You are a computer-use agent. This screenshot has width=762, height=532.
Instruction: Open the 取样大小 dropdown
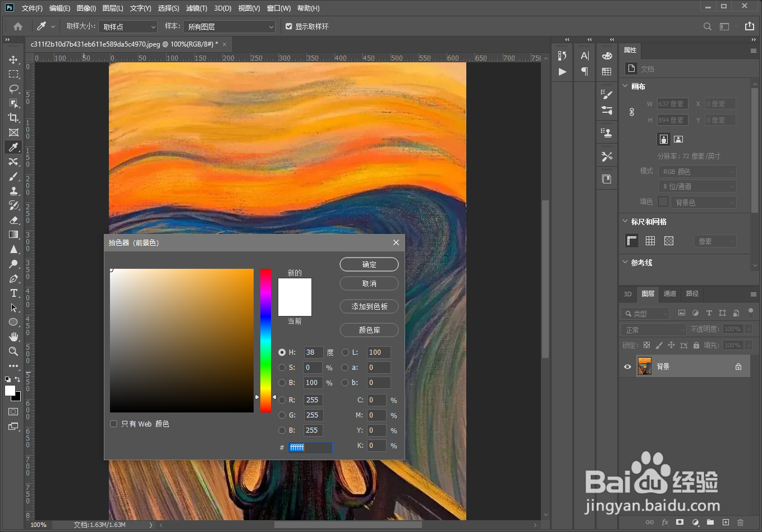[128, 26]
